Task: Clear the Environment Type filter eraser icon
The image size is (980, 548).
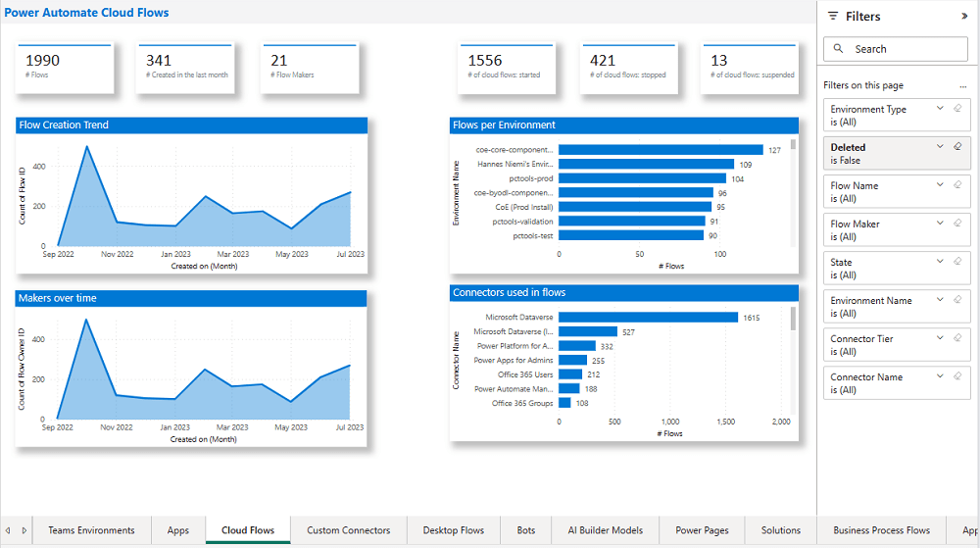Action: pyautogui.click(x=957, y=108)
